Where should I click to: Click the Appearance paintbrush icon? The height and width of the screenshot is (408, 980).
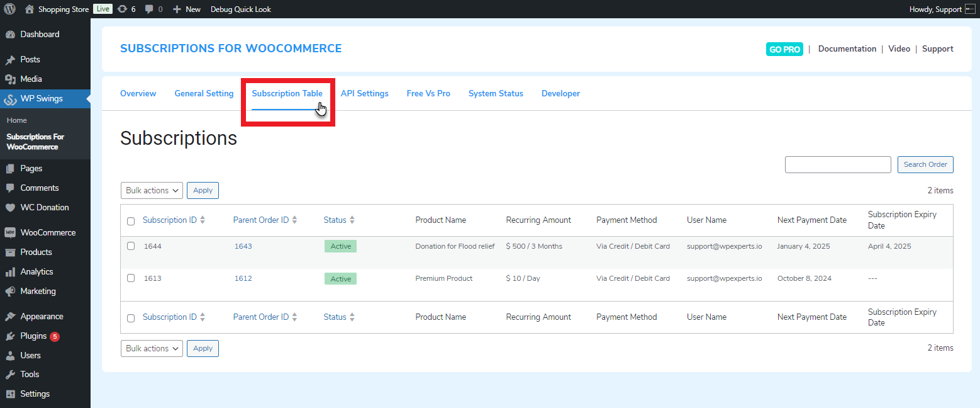coord(10,317)
